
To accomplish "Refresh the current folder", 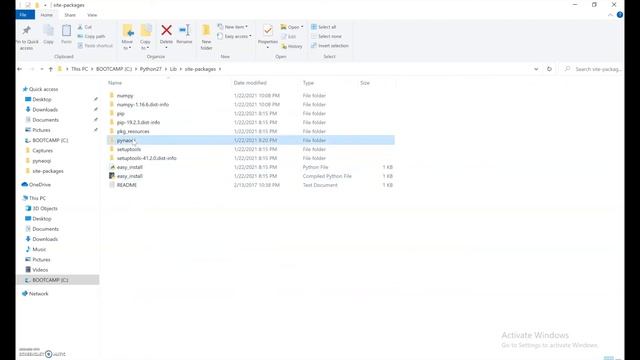I will [549, 69].
